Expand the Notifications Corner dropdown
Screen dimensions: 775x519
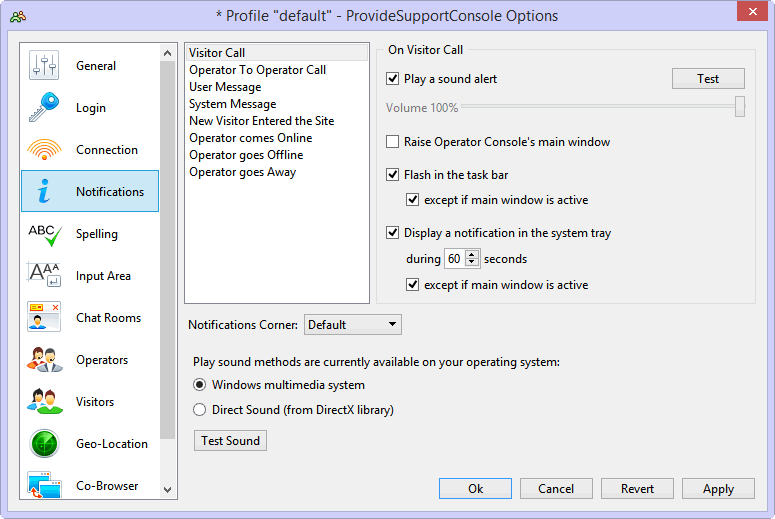(352, 325)
